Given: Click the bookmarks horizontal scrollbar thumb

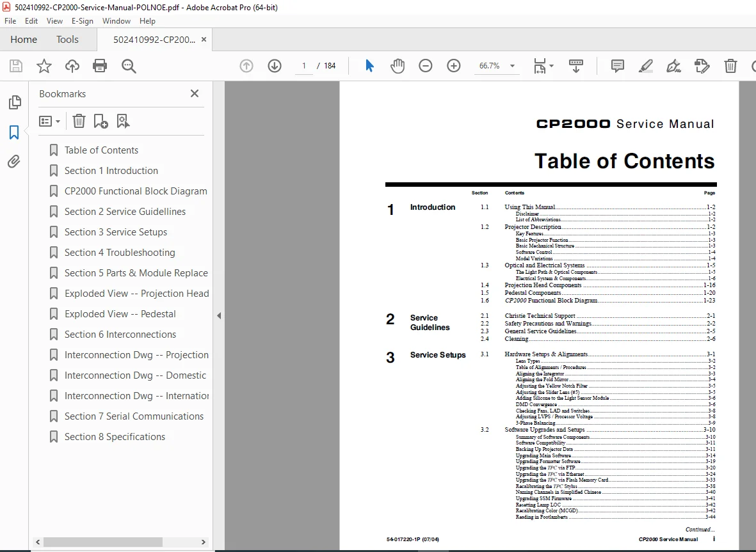Looking at the screenshot, I should pos(102,542).
